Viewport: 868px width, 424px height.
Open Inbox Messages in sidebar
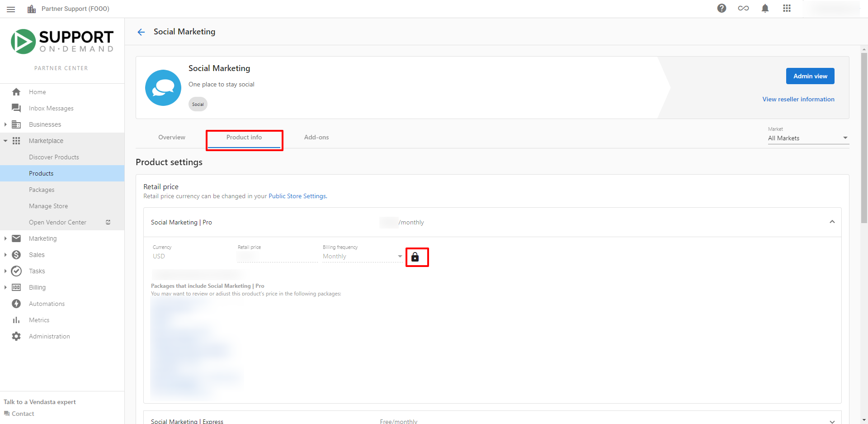tap(51, 108)
